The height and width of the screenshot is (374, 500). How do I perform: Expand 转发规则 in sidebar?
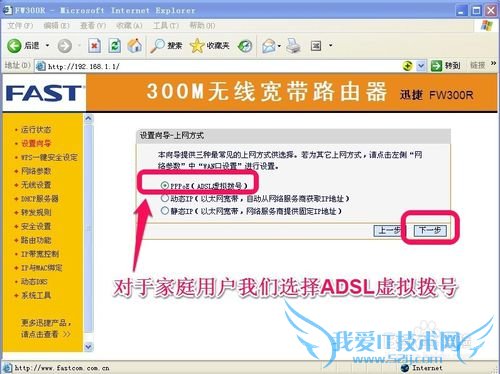(x=36, y=212)
